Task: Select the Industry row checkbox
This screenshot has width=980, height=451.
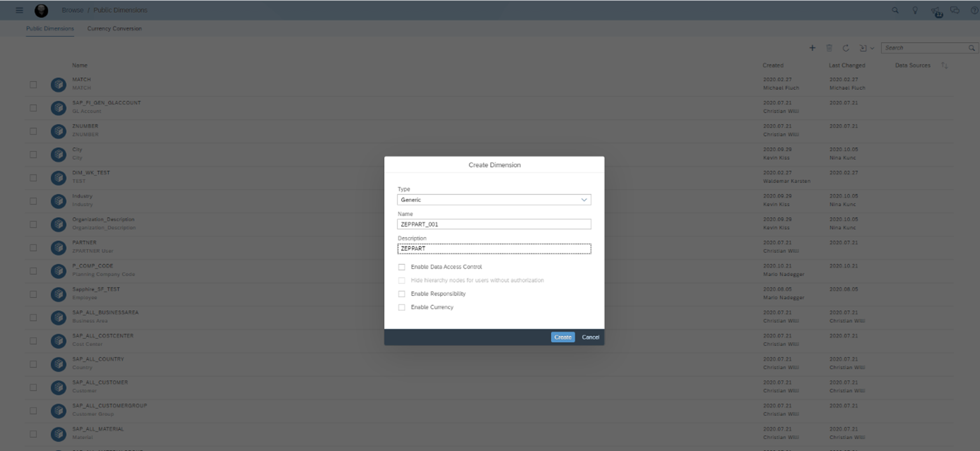Action: (x=33, y=201)
